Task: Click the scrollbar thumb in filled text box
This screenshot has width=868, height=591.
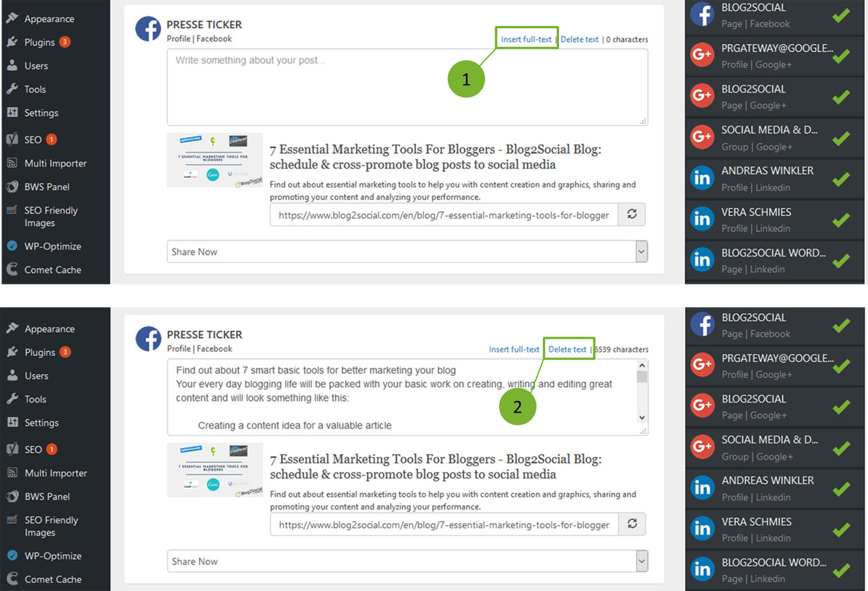Action: (642, 377)
